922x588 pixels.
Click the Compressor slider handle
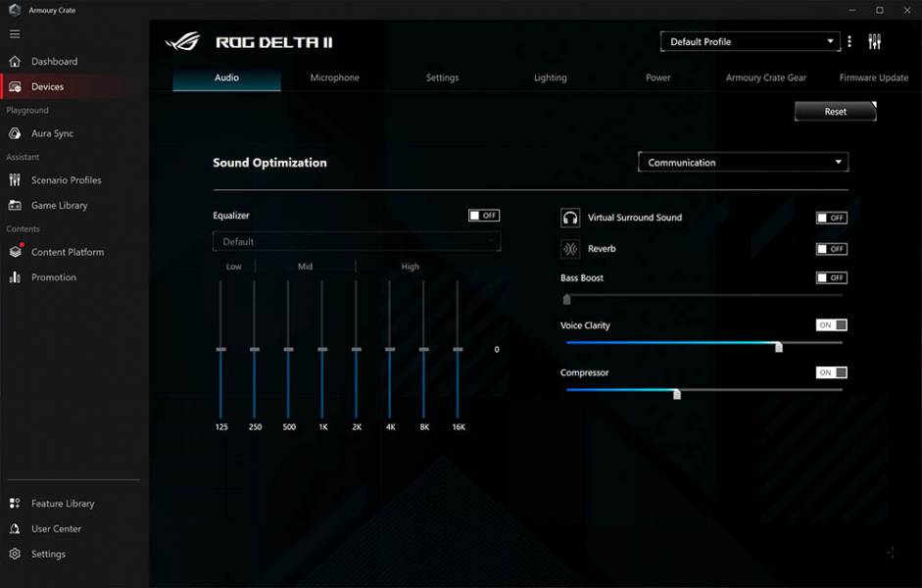click(x=677, y=394)
